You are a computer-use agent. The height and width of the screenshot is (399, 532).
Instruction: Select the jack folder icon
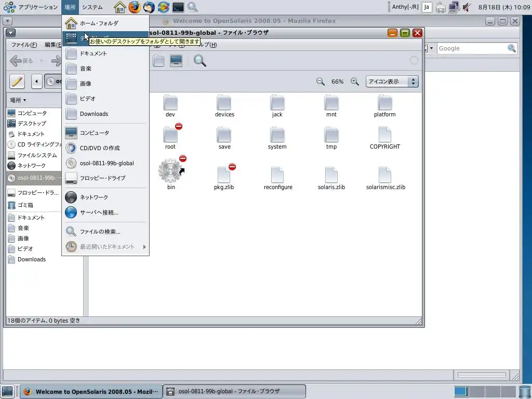[277, 102]
